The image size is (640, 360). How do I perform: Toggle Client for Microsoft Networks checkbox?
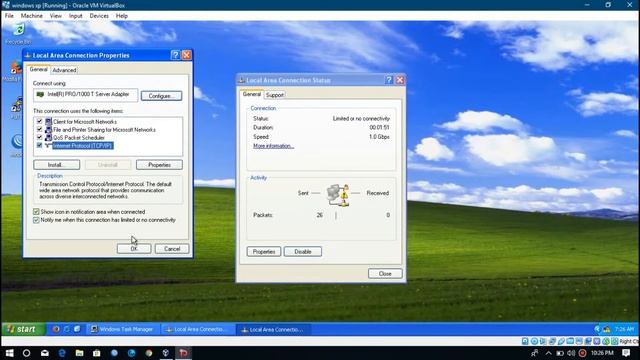coord(40,121)
